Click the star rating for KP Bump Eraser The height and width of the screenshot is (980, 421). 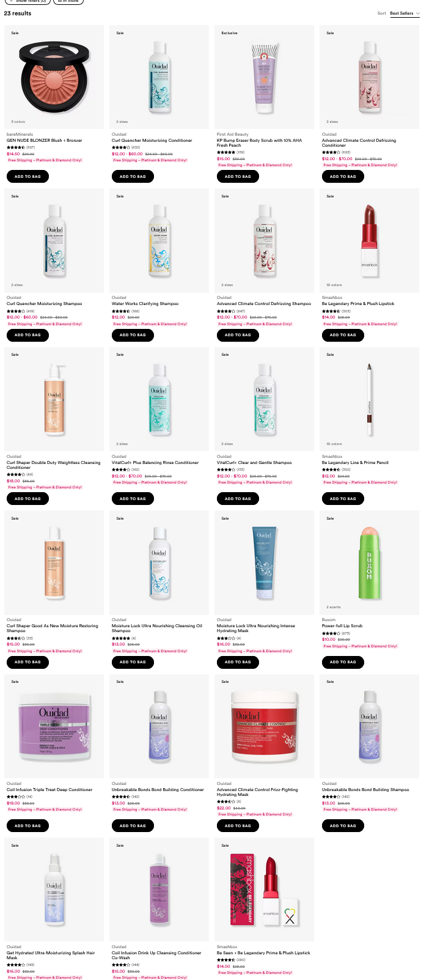click(x=226, y=152)
